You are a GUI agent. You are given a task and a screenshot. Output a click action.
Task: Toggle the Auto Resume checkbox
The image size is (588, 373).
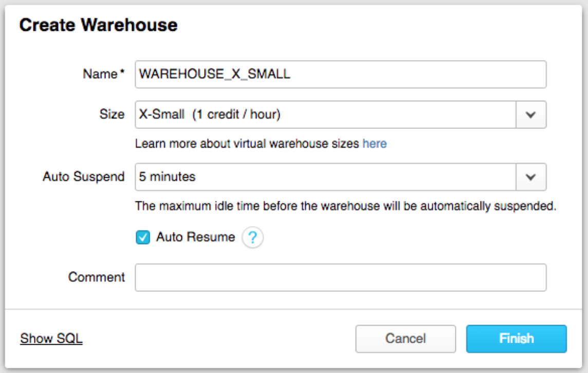tap(143, 237)
